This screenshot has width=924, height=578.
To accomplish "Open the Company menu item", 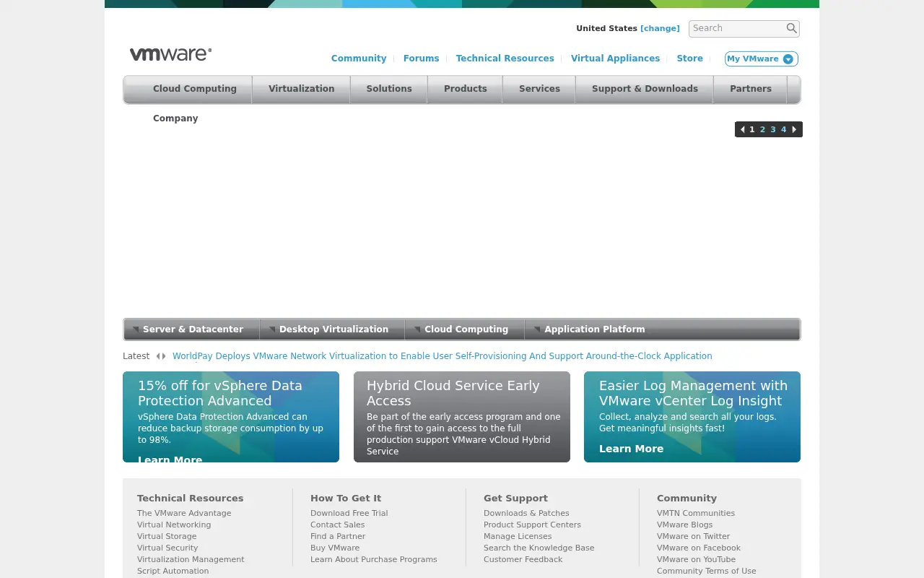I will (x=175, y=118).
